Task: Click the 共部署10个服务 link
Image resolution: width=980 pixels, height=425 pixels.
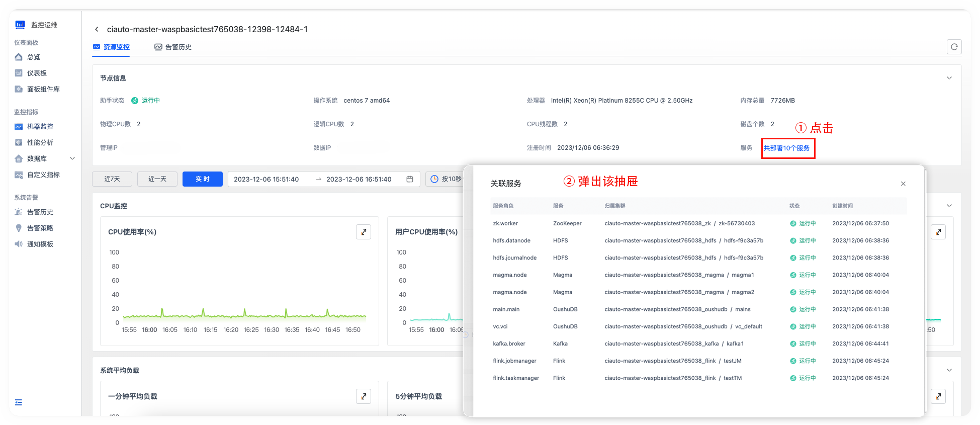Action: click(787, 148)
